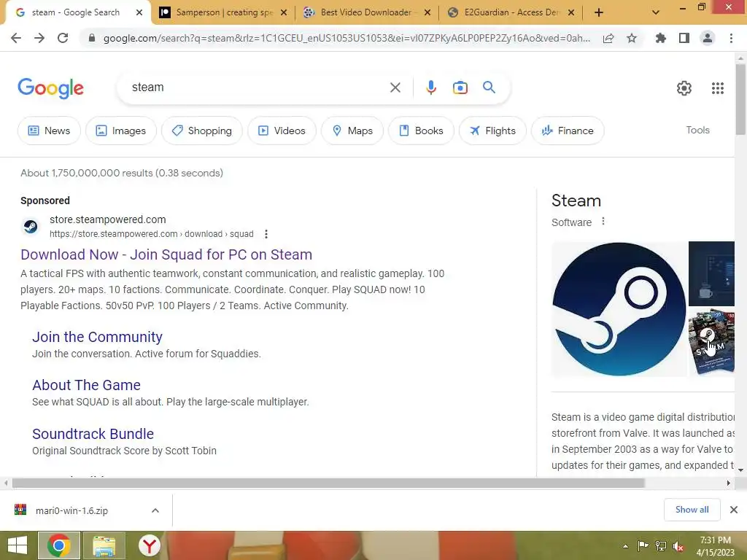The height and width of the screenshot is (560, 747).
Task: Show hidden system tray icons
Action: tap(625, 547)
